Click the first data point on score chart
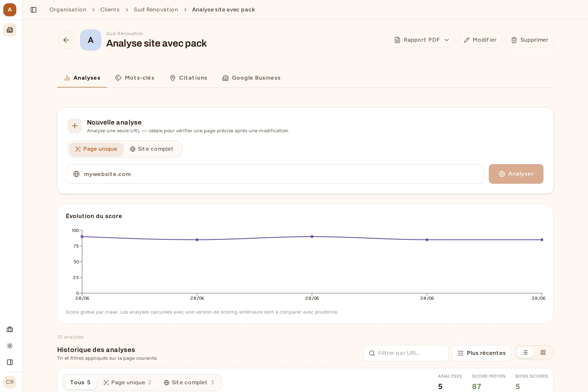 point(82,236)
